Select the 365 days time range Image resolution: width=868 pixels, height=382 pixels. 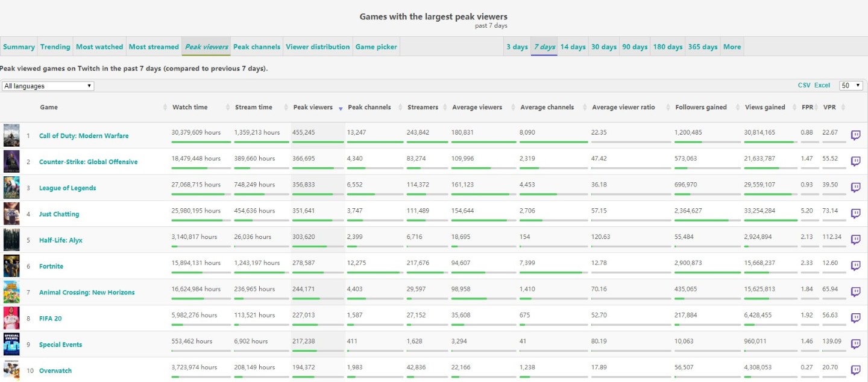pyautogui.click(x=703, y=46)
